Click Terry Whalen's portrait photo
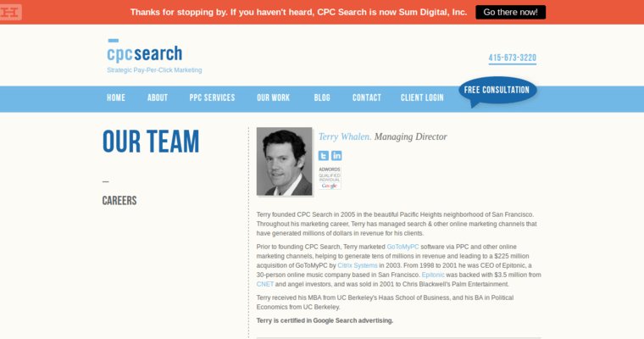Viewport: 644px width, 339px height. pyautogui.click(x=284, y=162)
